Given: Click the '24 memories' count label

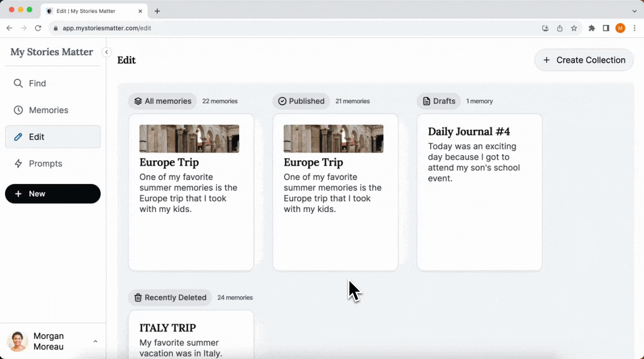Looking at the screenshot, I should click(235, 298).
